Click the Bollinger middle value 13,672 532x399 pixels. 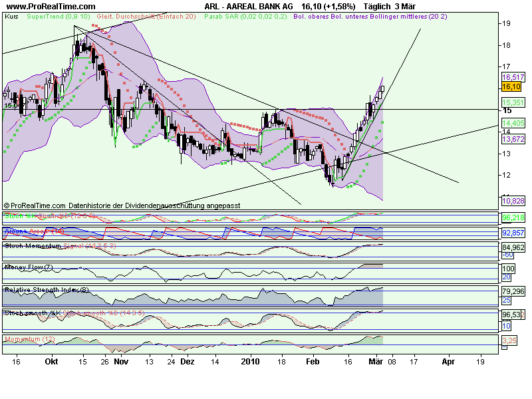[x=513, y=139]
